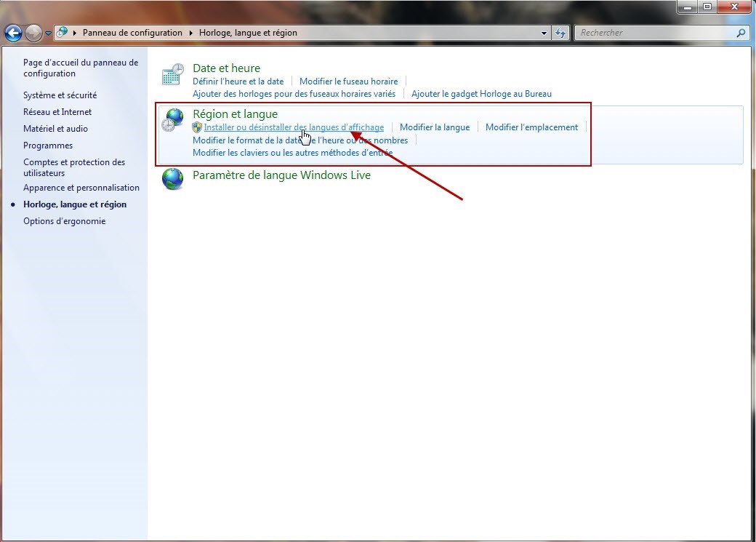Expand the chevron after Panneau de configuration
Viewport: 756px width, 542px height.
[190, 33]
